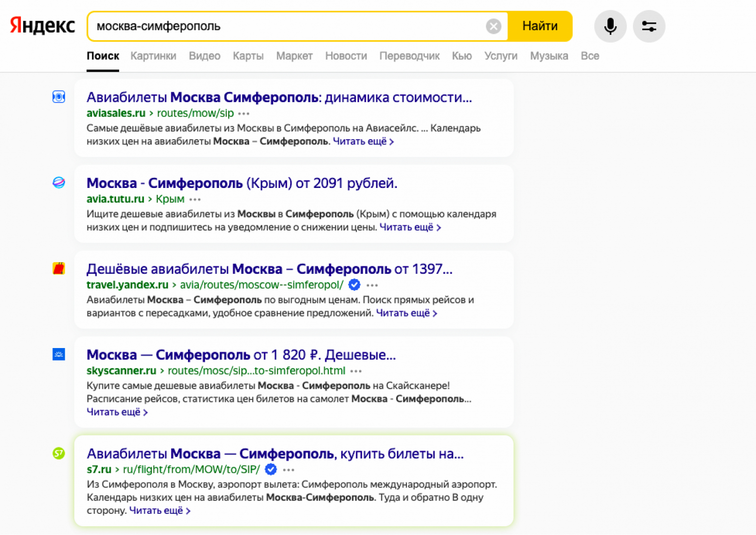Clear the search query with the X icon
The width and height of the screenshot is (756, 535).
pyautogui.click(x=493, y=26)
